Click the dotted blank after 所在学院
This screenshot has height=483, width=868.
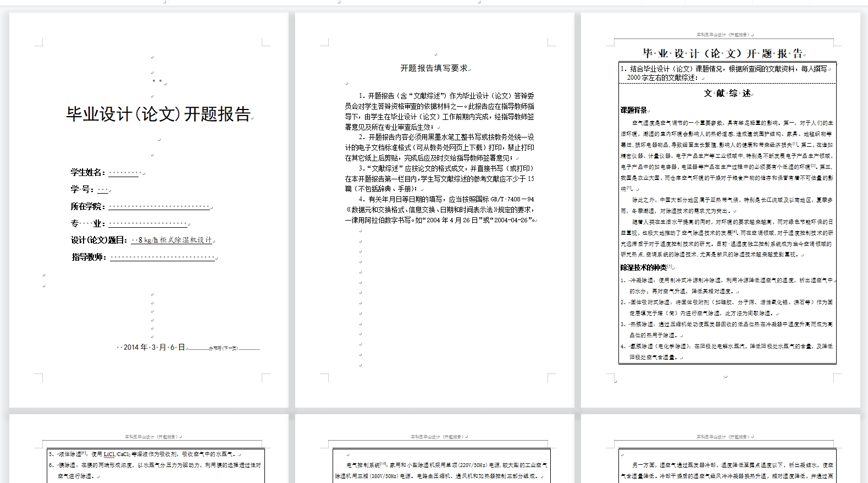click(x=159, y=207)
